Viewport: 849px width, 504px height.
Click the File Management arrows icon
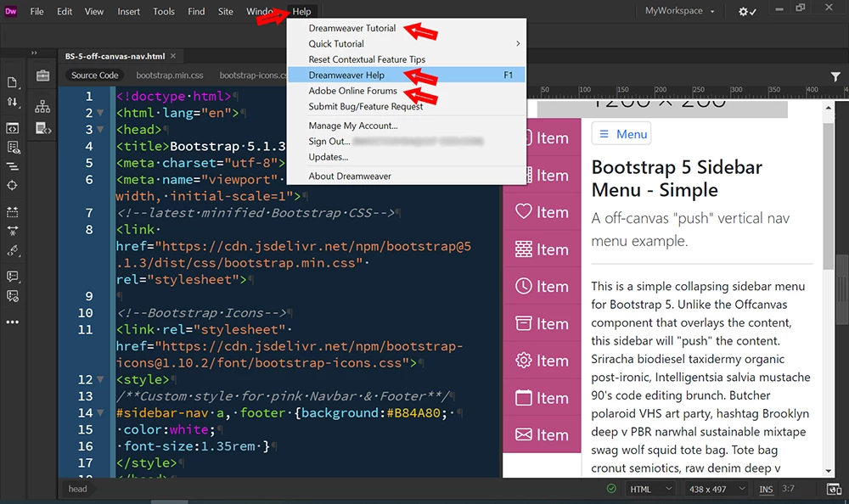(x=12, y=102)
